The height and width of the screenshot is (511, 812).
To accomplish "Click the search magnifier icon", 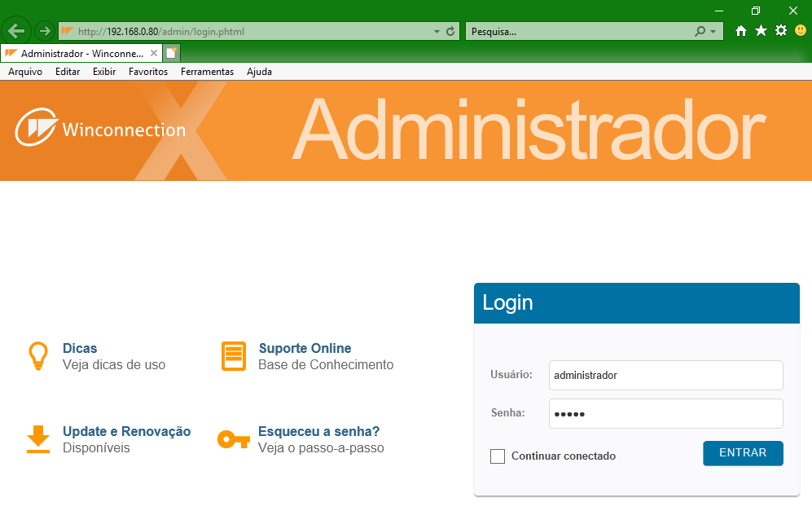I will tap(700, 31).
